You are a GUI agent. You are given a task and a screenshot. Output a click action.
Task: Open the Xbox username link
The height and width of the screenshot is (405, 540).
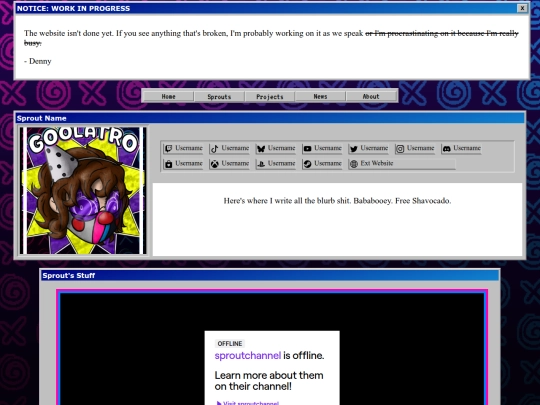[229, 164]
